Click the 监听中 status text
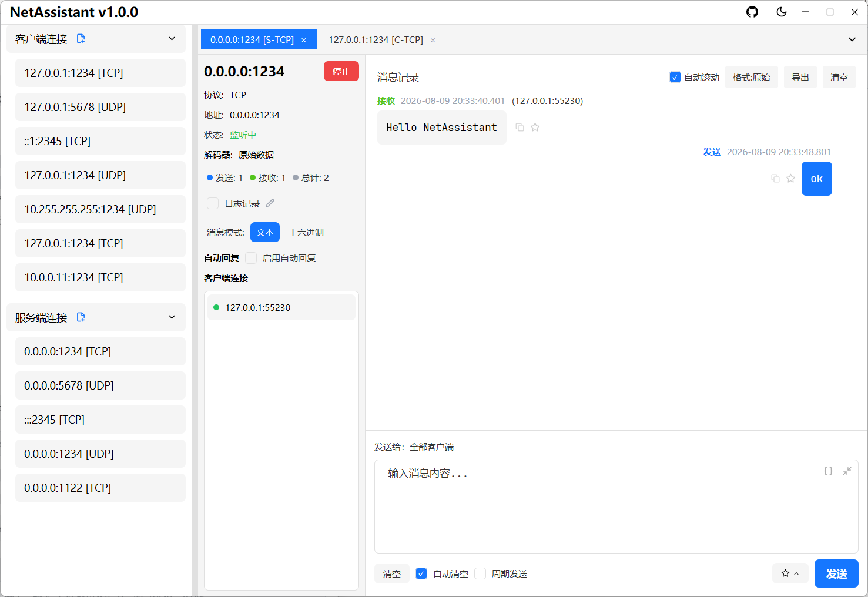Image resolution: width=868 pixels, height=597 pixels. pyautogui.click(x=243, y=135)
